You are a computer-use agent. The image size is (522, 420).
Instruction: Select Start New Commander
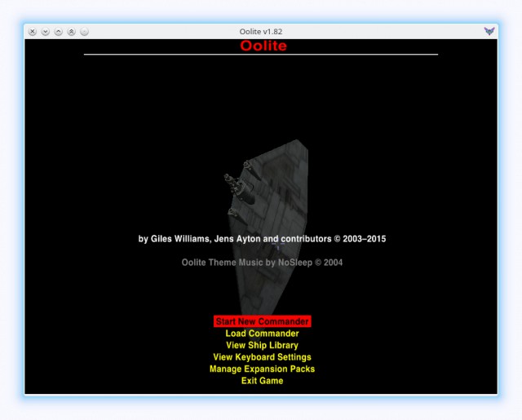pos(263,321)
